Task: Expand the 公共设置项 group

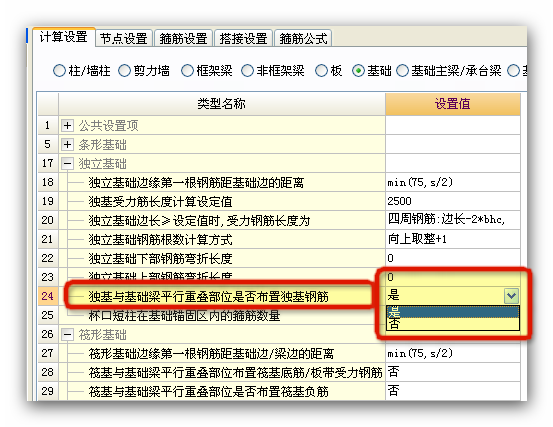Action: coord(67,125)
